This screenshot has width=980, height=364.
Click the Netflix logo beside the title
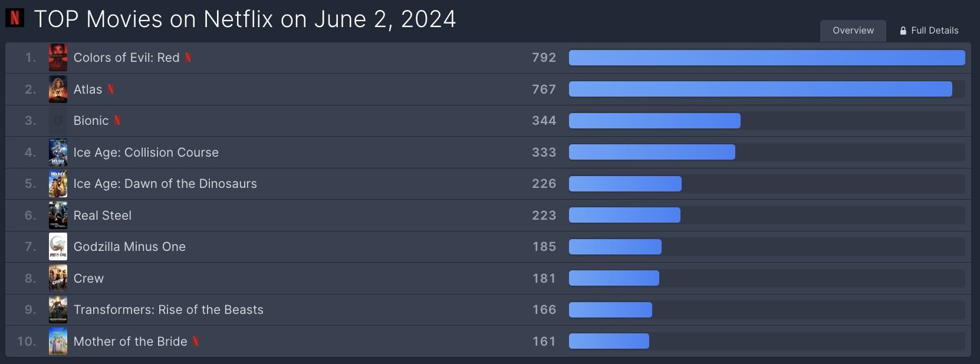click(x=15, y=18)
